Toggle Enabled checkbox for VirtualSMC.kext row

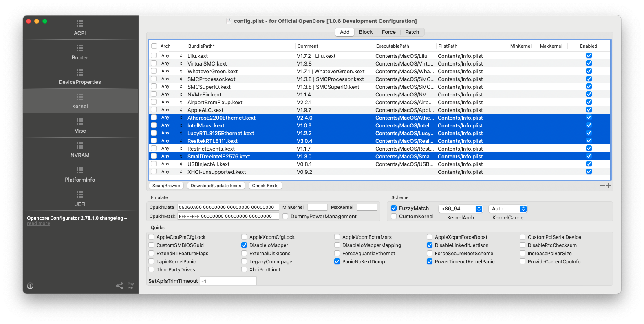pos(589,63)
